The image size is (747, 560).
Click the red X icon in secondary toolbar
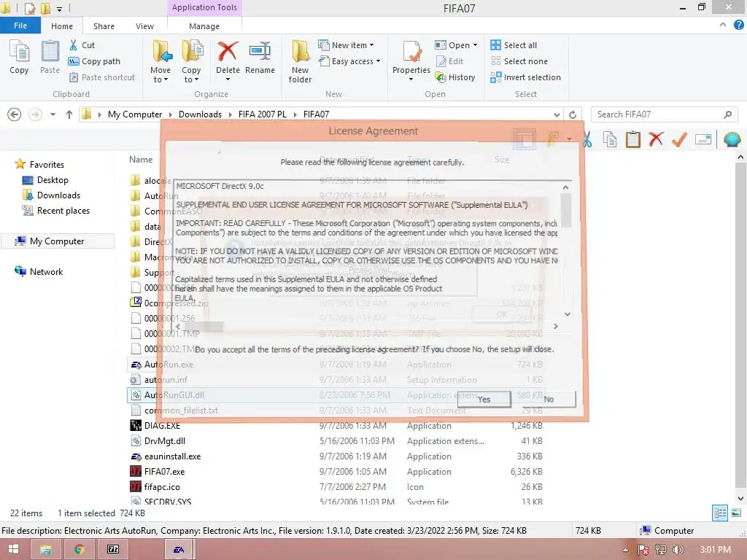[656, 139]
